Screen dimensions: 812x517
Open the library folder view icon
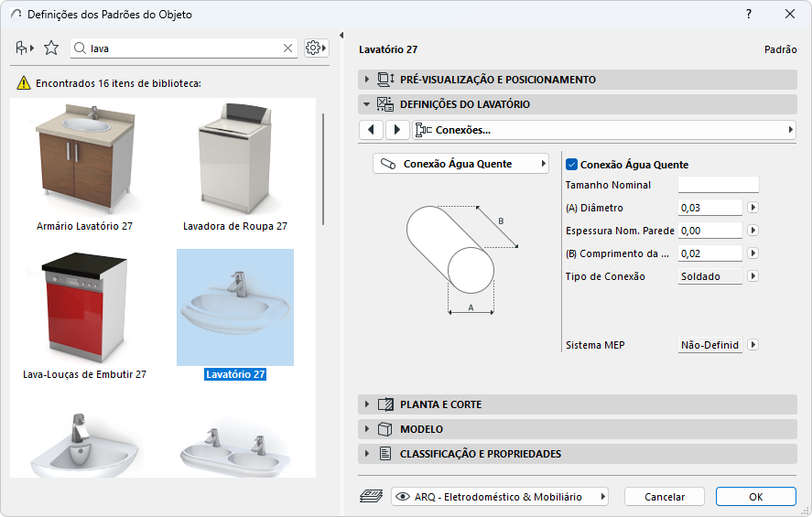pos(24,48)
